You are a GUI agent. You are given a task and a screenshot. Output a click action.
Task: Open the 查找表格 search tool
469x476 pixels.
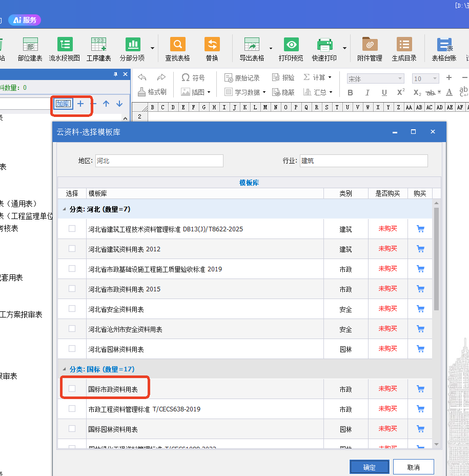pos(177,49)
